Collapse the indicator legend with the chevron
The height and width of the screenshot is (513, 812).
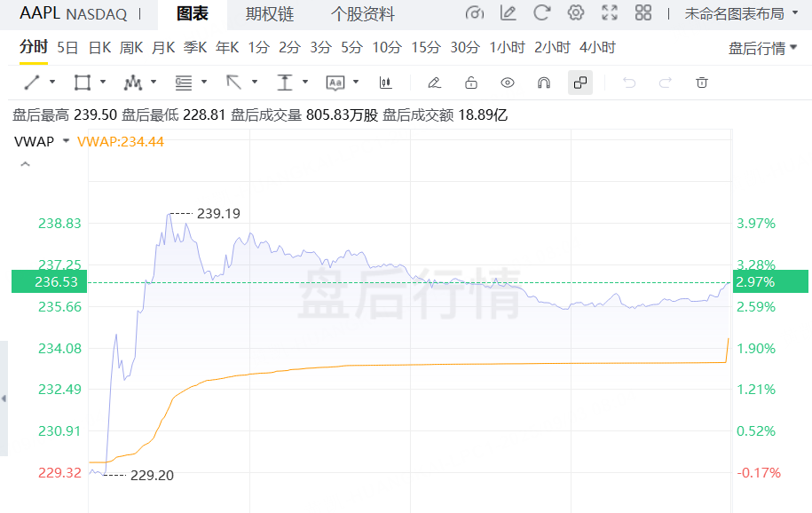point(25,164)
